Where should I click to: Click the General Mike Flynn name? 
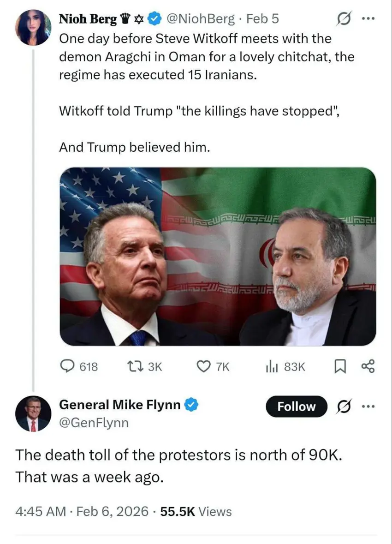[x=120, y=405]
